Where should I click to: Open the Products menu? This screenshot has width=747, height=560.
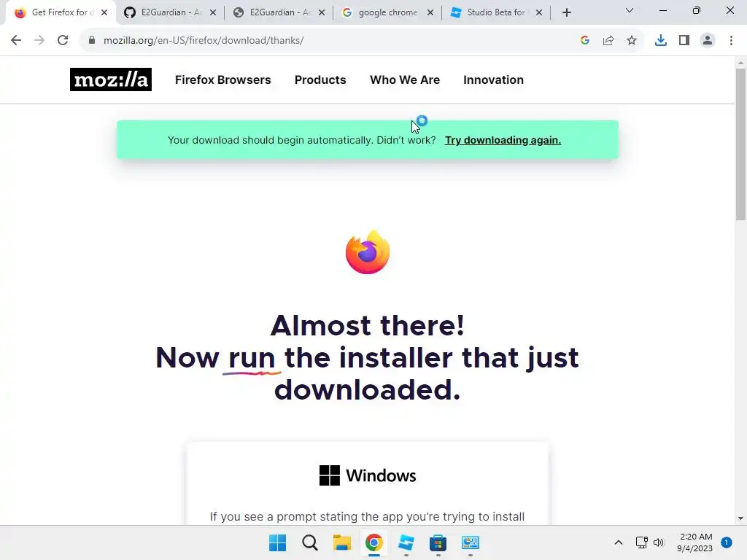coord(320,80)
